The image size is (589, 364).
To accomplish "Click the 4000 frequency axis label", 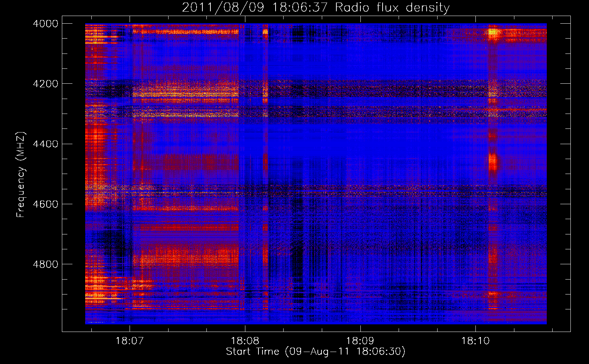I will pyautogui.click(x=46, y=24).
